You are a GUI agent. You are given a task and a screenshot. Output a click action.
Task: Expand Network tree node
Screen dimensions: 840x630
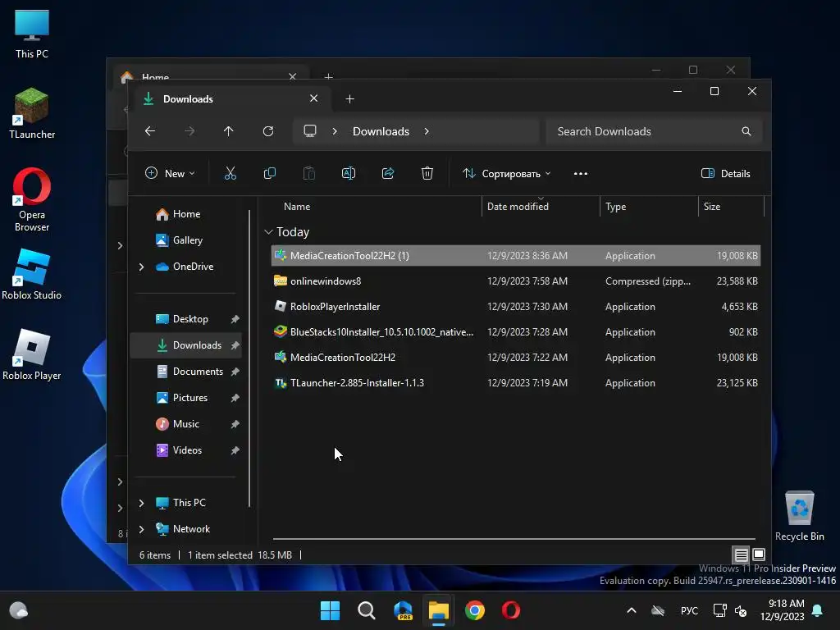click(x=141, y=529)
